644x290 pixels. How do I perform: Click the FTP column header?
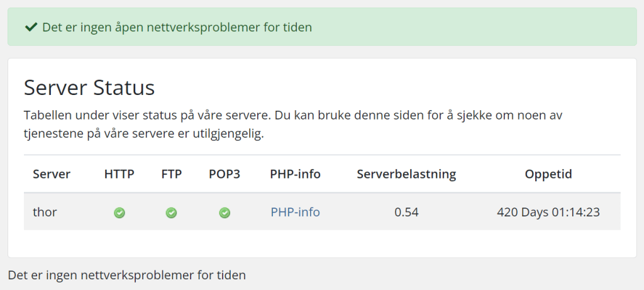click(x=171, y=174)
